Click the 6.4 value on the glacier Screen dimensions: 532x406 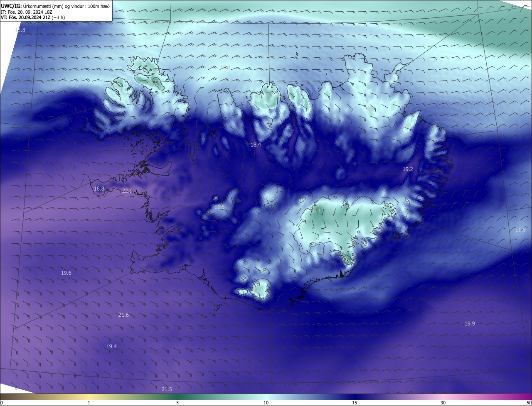click(316, 211)
